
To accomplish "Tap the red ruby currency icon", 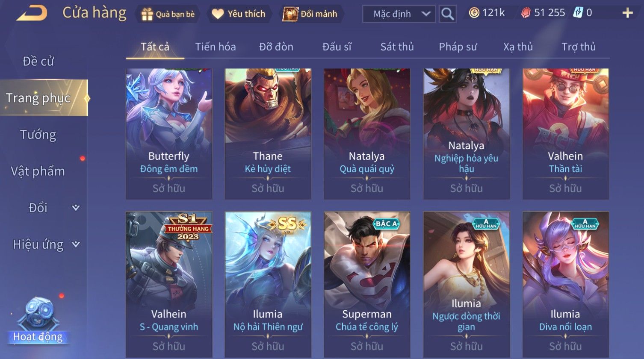I will [x=526, y=13].
